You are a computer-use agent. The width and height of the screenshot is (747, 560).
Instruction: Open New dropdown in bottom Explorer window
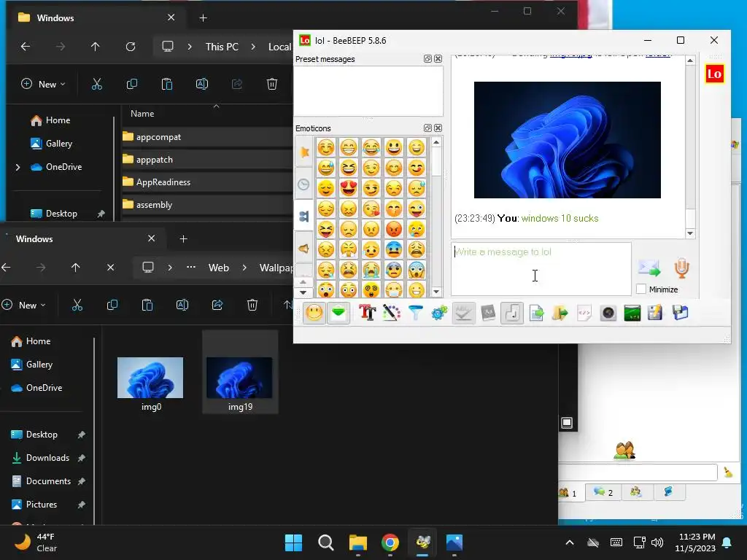click(24, 306)
